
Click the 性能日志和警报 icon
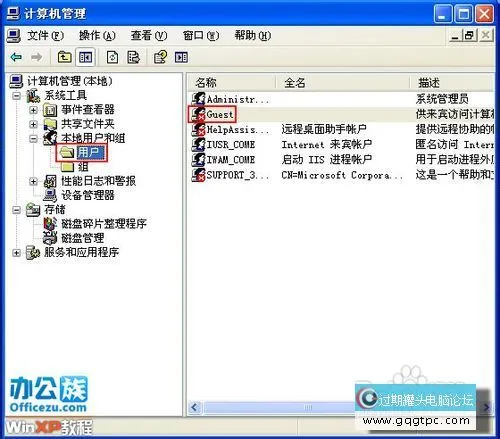(50, 181)
